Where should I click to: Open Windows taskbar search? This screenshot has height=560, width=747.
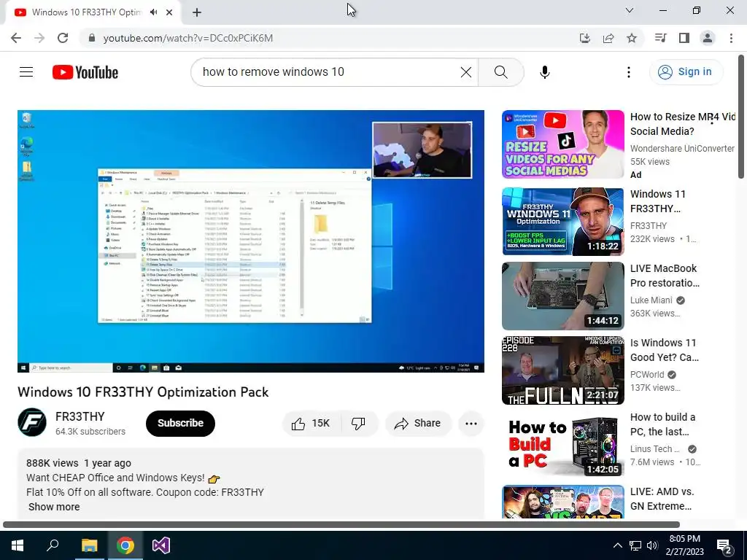pos(53,545)
